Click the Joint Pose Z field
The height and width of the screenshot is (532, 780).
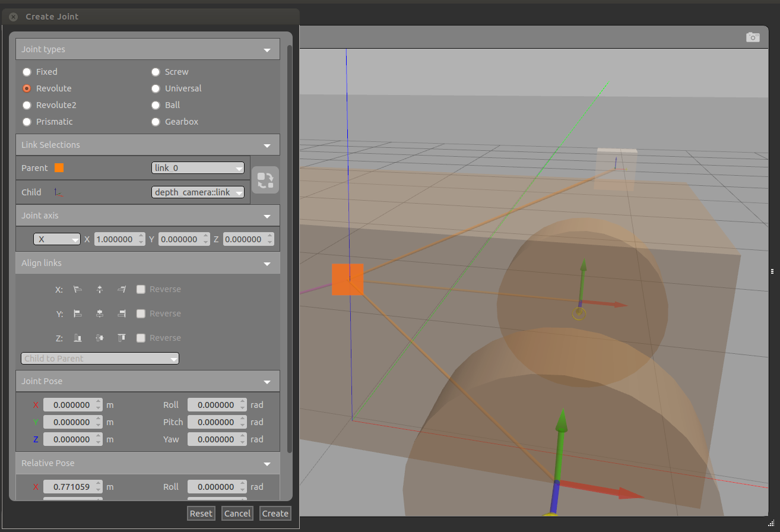[73, 439]
